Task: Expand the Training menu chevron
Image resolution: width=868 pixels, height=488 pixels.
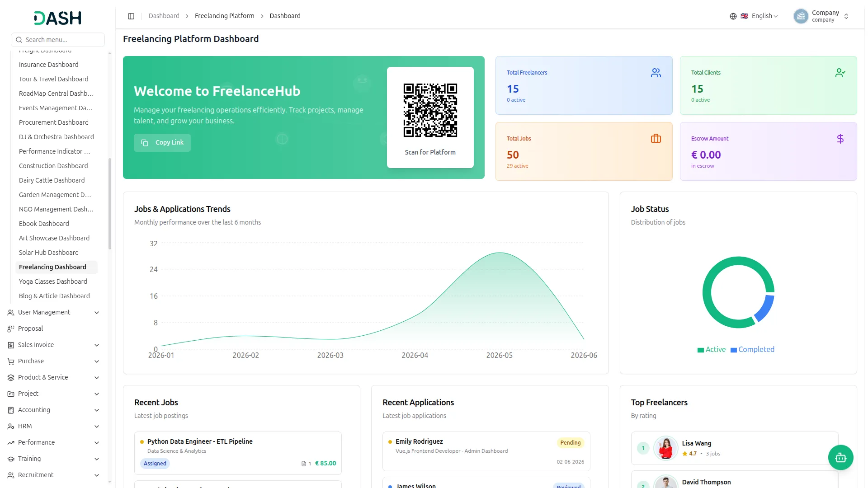Action: point(97,459)
